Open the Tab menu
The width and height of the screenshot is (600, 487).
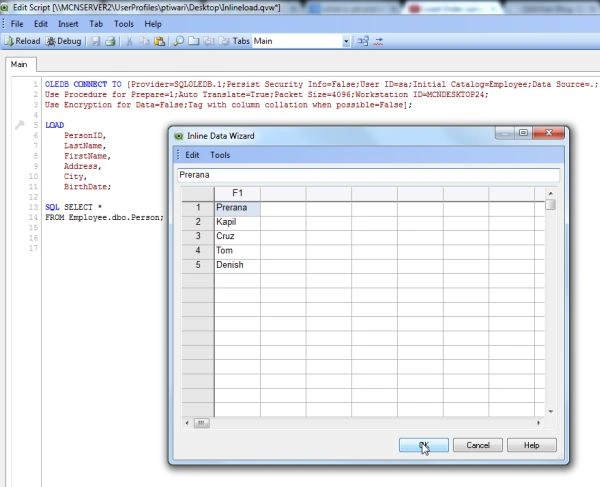[x=96, y=24]
